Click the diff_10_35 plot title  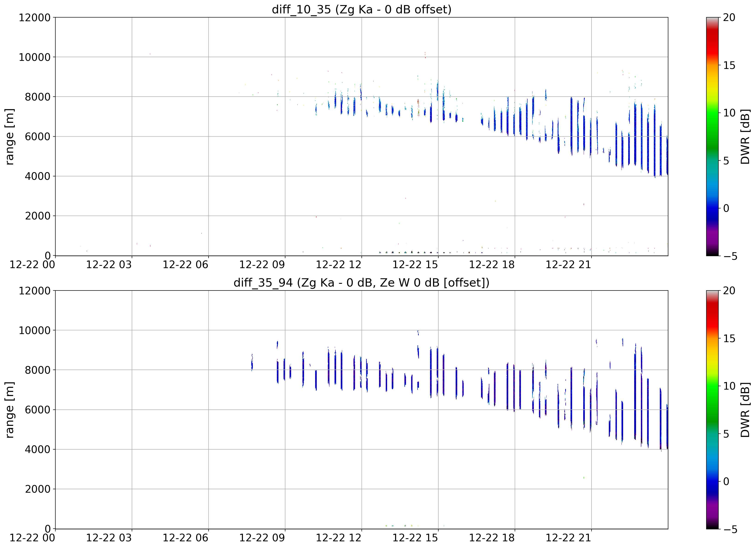coord(362,9)
